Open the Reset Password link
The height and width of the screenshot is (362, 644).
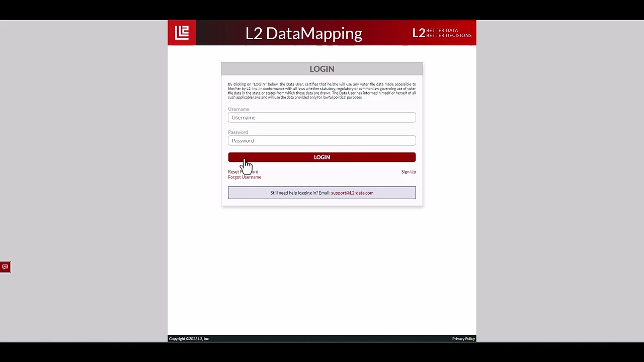coord(243,172)
